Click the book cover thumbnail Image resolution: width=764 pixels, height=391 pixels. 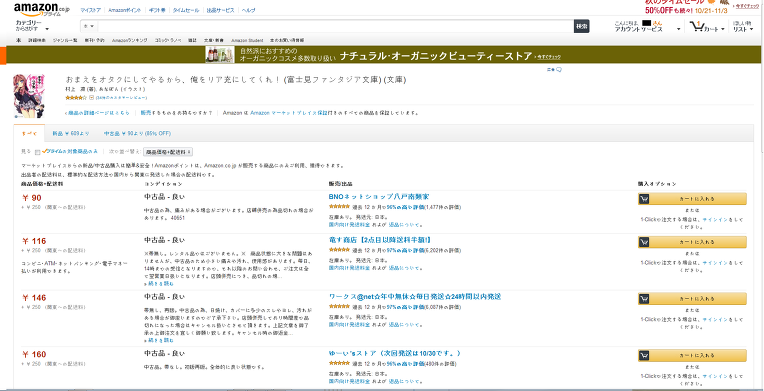point(28,96)
